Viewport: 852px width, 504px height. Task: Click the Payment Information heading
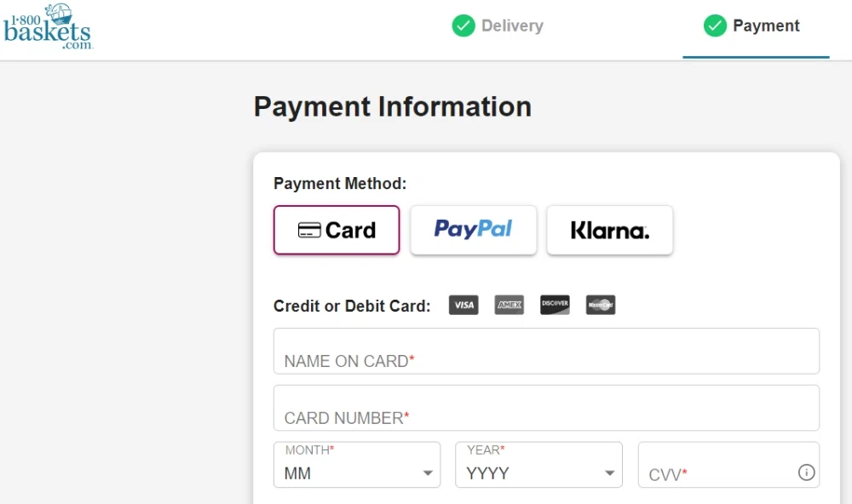[x=392, y=106]
